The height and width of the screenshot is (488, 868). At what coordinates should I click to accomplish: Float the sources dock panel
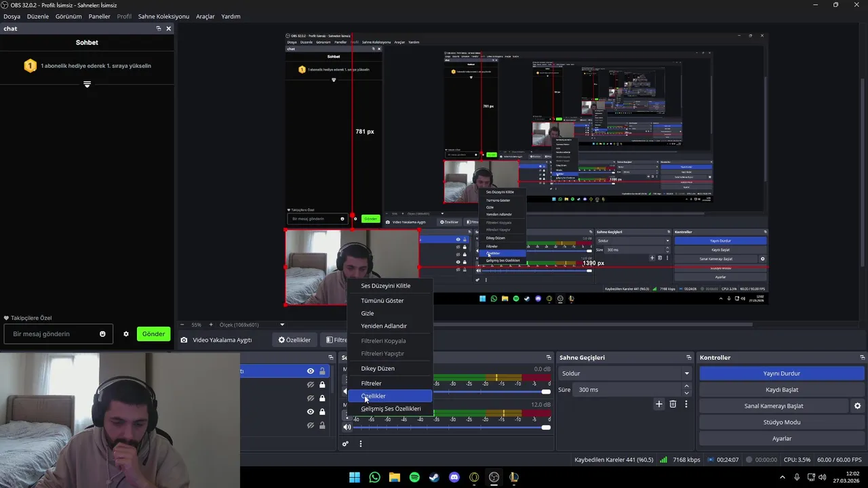(x=331, y=357)
